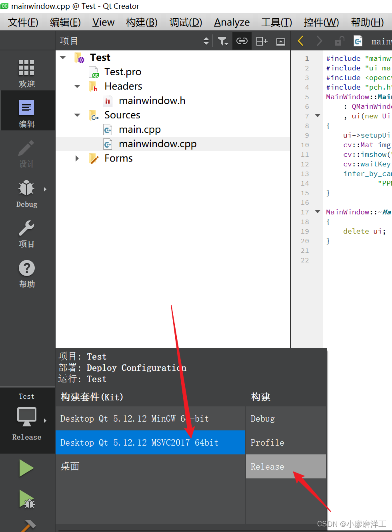Expand the Debug mode submenu arrow

click(45, 190)
